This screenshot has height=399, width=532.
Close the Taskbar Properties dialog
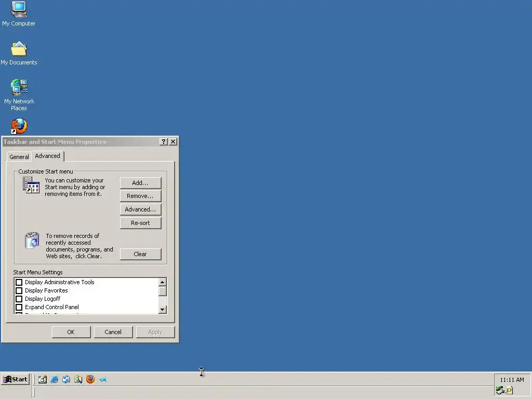[x=173, y=141]
